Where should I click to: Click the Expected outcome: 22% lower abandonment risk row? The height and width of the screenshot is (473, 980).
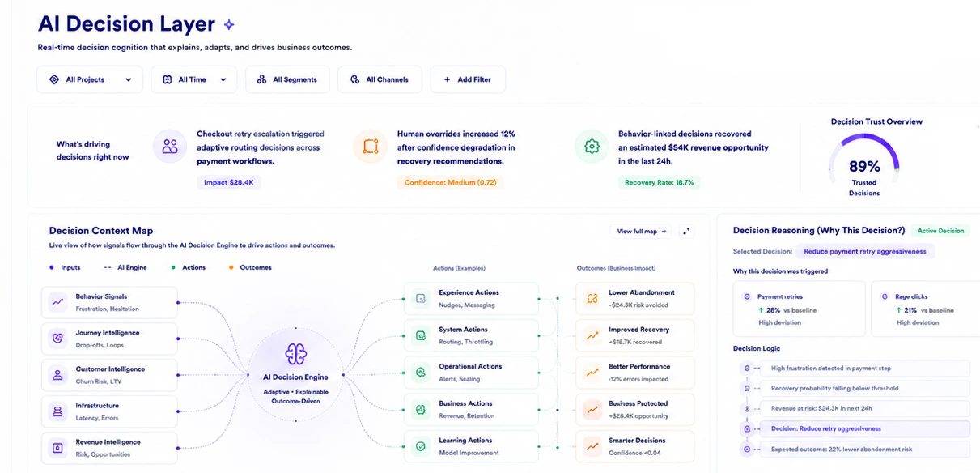(866, 449)
